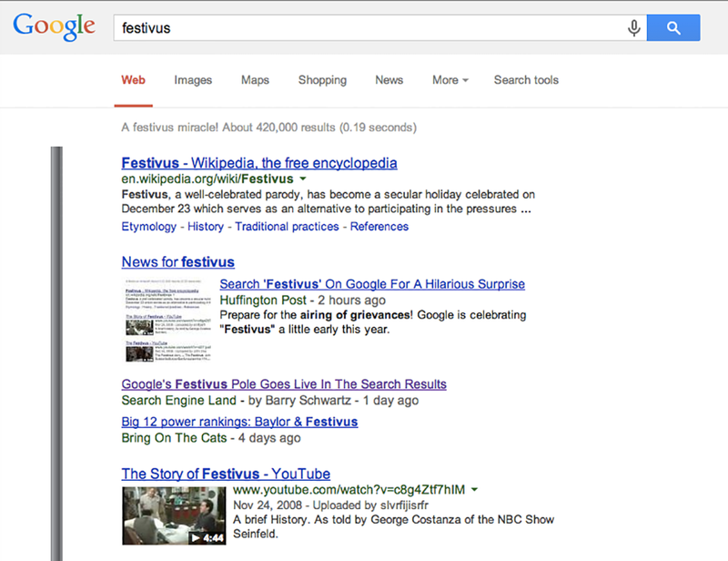Viewport: 728px width, 561px height.
Task: Click 'Huffington Post - 2 hours ago' source text
Action: [303, 301]
